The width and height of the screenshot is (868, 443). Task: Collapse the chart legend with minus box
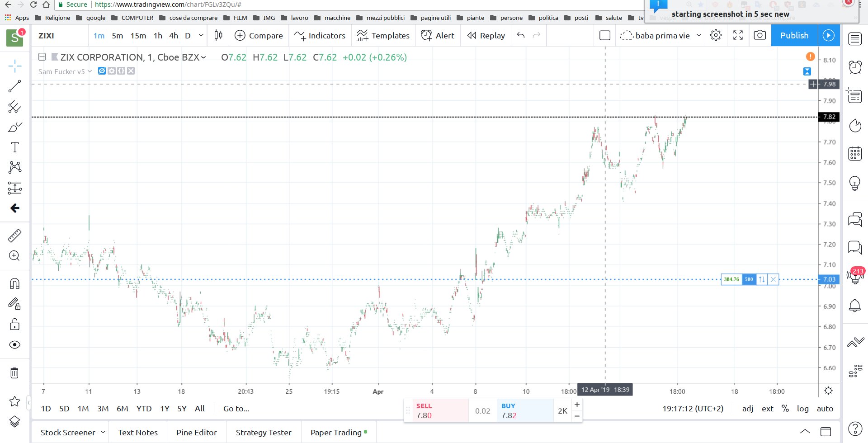[42, 57]
